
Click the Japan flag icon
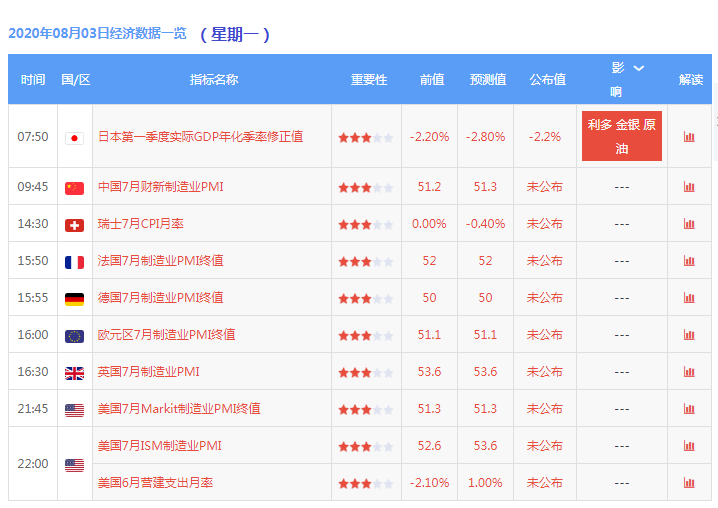point(74,137)
